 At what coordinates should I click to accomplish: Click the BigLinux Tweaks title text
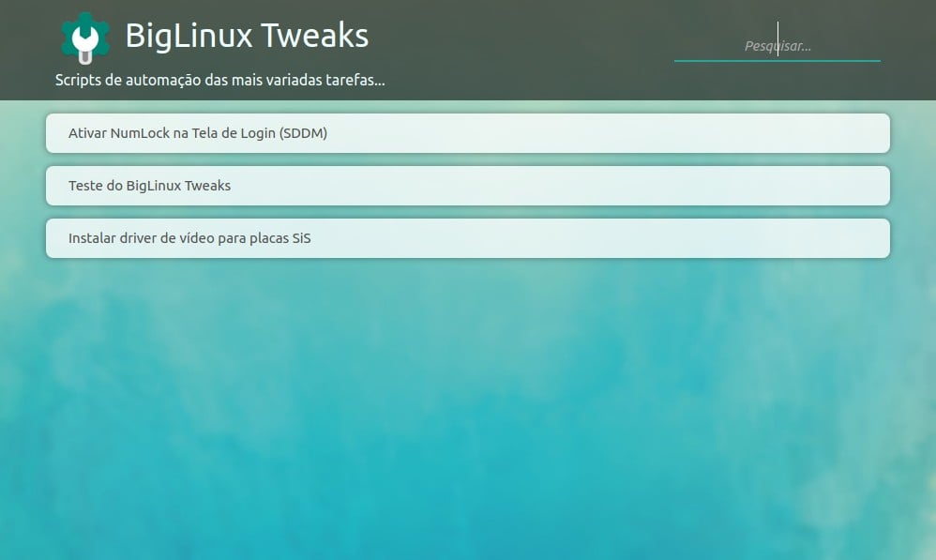point(248,36)
